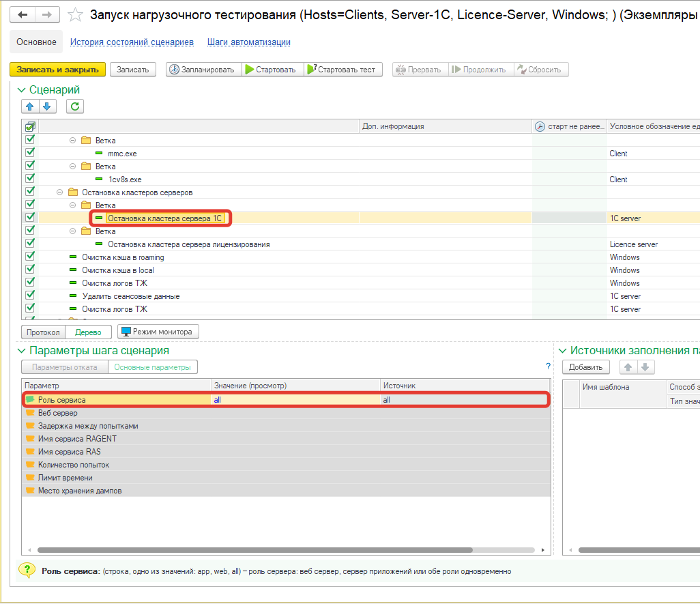Click the select-all checkbox icon in table header
This screenshot has height=604, width=700.
coord(30,126)
